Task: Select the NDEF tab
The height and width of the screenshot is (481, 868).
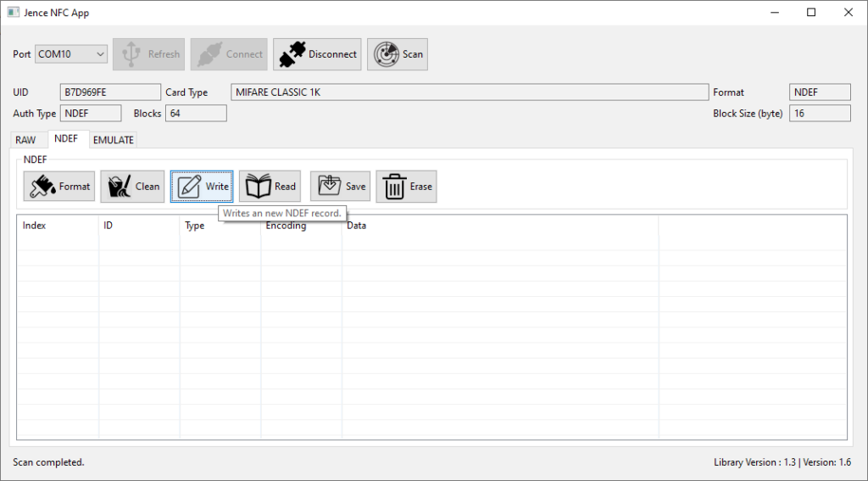Action: 66,138
